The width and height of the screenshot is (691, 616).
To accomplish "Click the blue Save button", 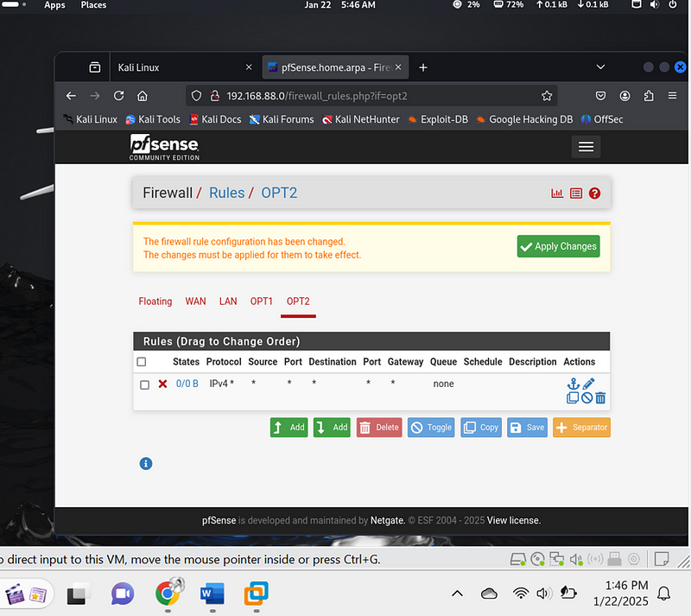I will click(527, 428).
